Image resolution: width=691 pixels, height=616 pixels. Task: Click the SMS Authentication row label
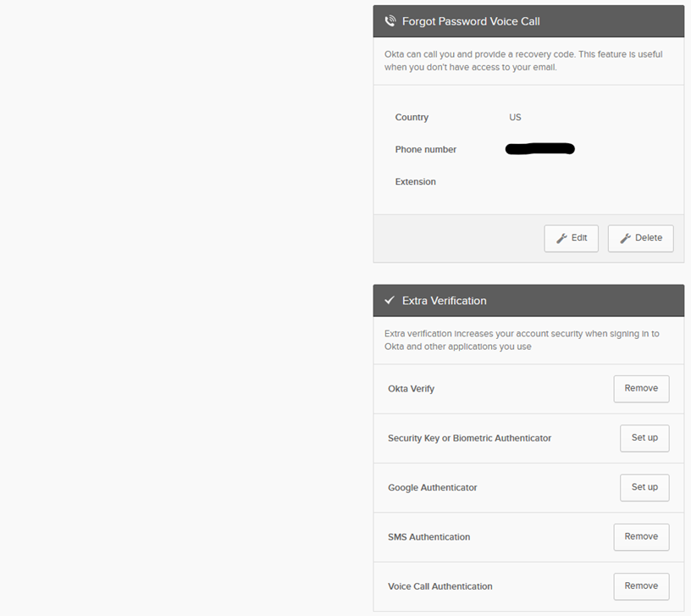[429, 536]
